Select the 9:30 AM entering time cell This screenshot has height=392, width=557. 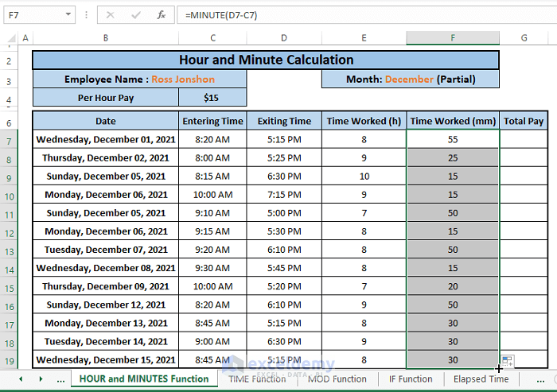(212, 268)
